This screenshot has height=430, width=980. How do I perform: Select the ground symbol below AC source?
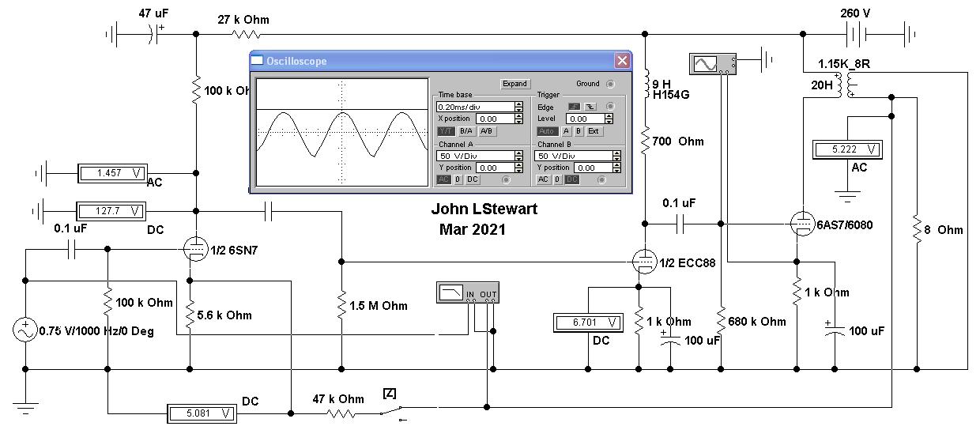25,408
